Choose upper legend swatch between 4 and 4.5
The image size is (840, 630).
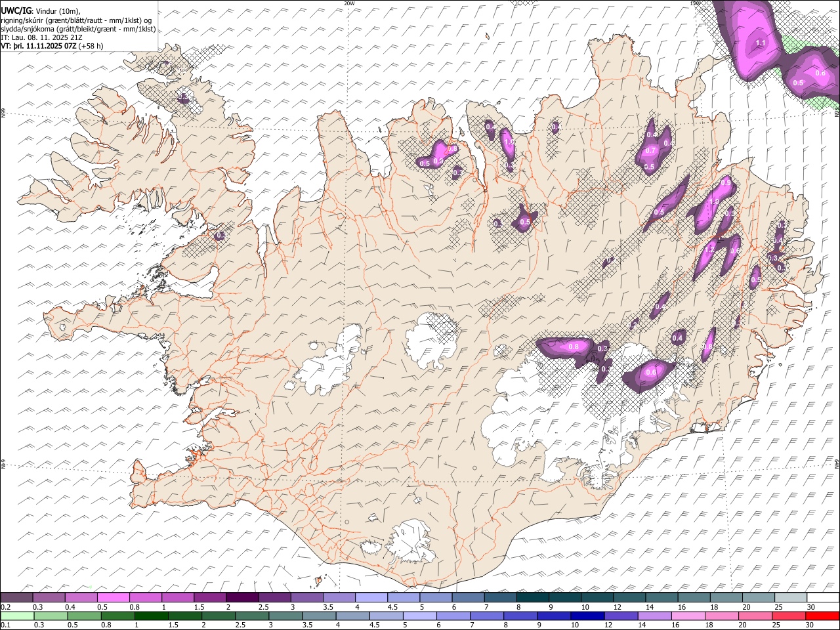coord(371,598)
